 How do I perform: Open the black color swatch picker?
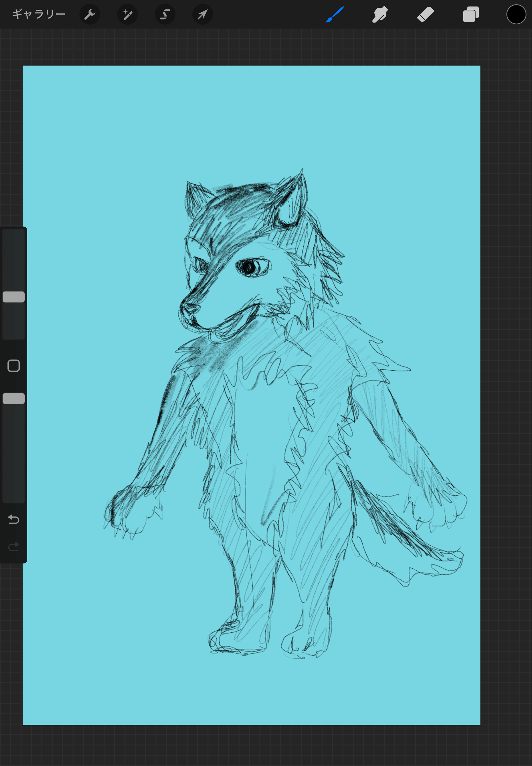tap(516, 14)
